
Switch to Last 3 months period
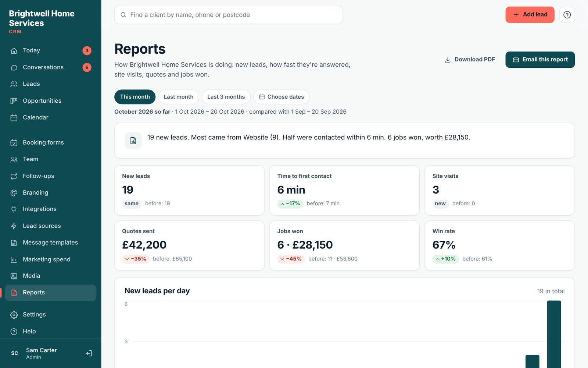(x=226, y=97)
